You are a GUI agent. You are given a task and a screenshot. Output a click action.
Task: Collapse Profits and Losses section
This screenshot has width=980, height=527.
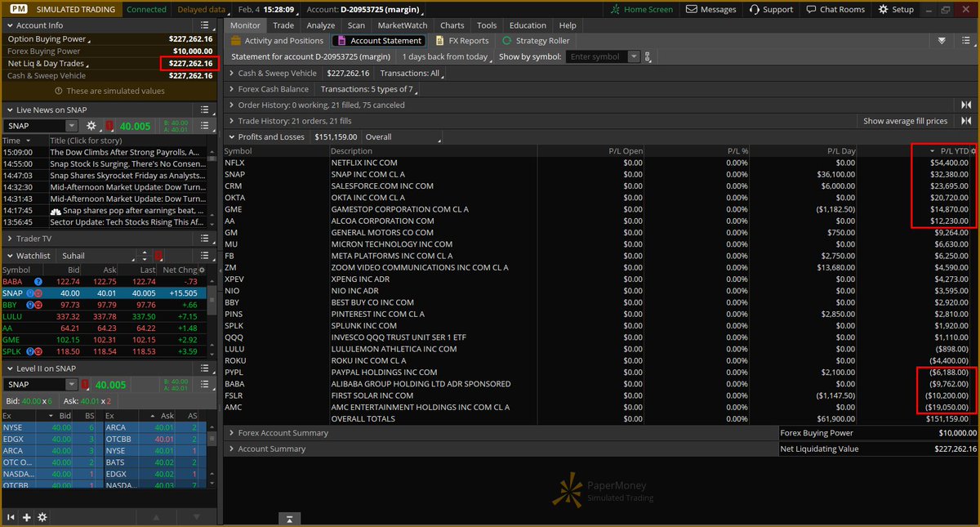click(x=233, y=137)
